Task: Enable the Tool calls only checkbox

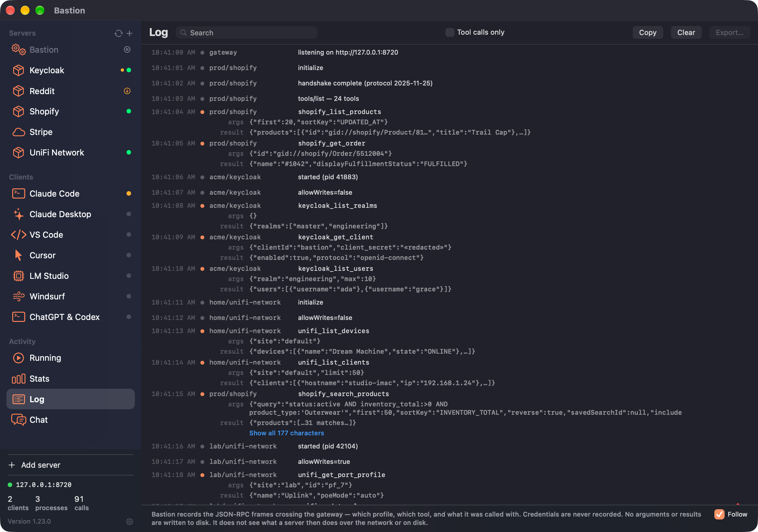Action: [450, 32]
